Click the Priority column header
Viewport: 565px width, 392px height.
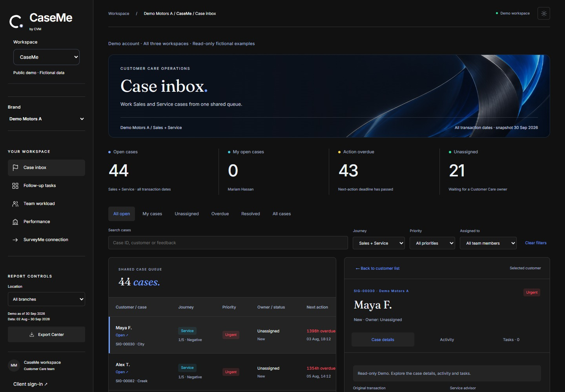[229, 307]
